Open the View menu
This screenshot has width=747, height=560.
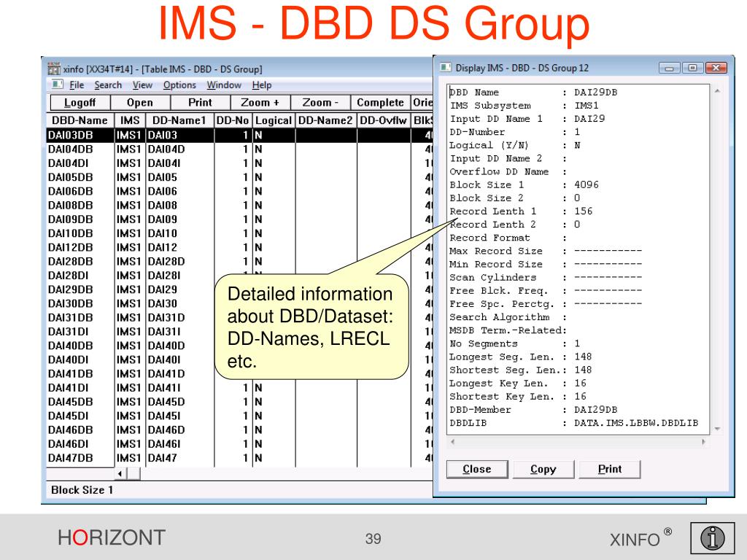click(x=142, y=85)
